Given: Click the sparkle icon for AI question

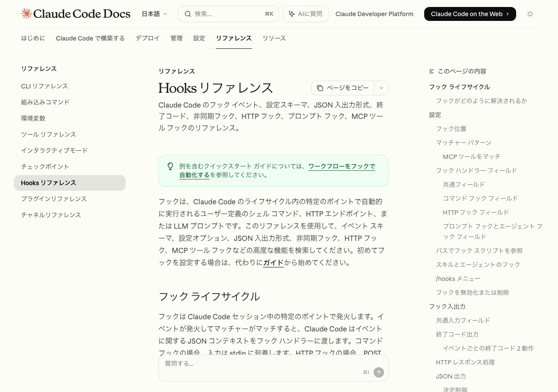Looking at the screenshot, I should click(x=292, y=14).
